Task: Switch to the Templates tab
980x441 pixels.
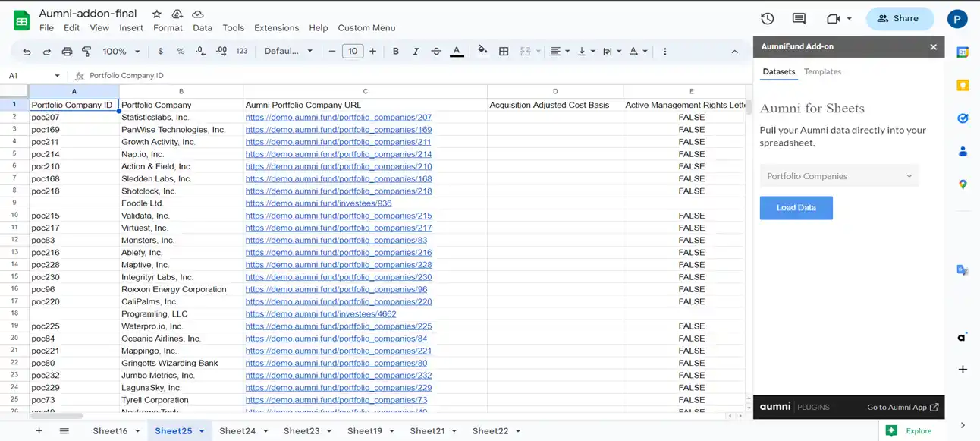Action: pos(822,71)
